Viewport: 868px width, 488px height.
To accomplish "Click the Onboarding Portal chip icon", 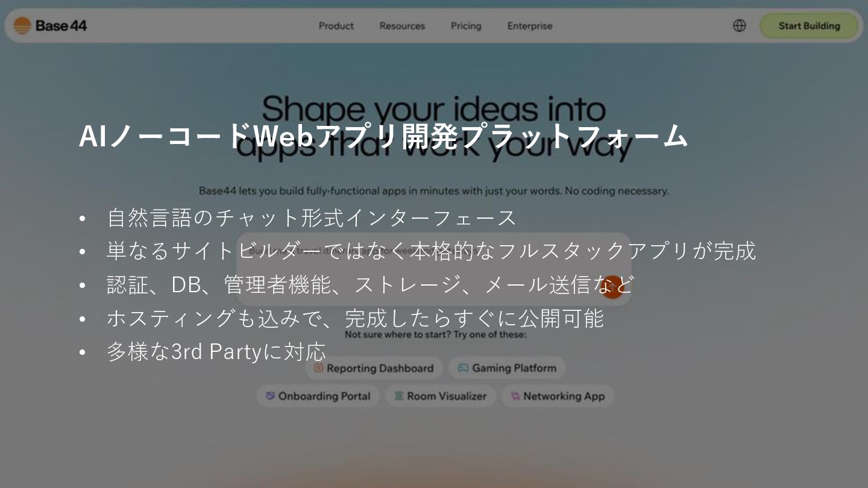I will pyautogui.click(x=271, y=396).
